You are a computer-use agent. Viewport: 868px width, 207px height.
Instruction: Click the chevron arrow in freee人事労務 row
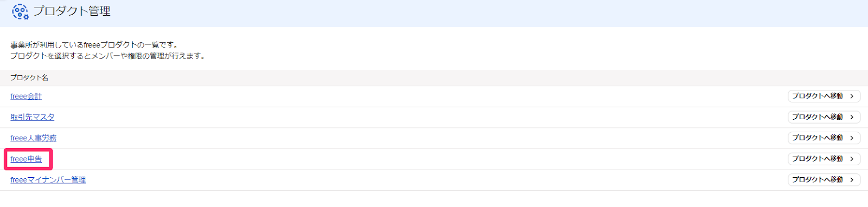point(852,138)
